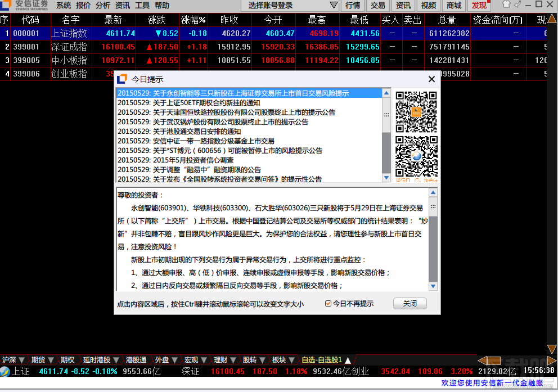Click the 交易 toolbar button

(x=377, y=5)
